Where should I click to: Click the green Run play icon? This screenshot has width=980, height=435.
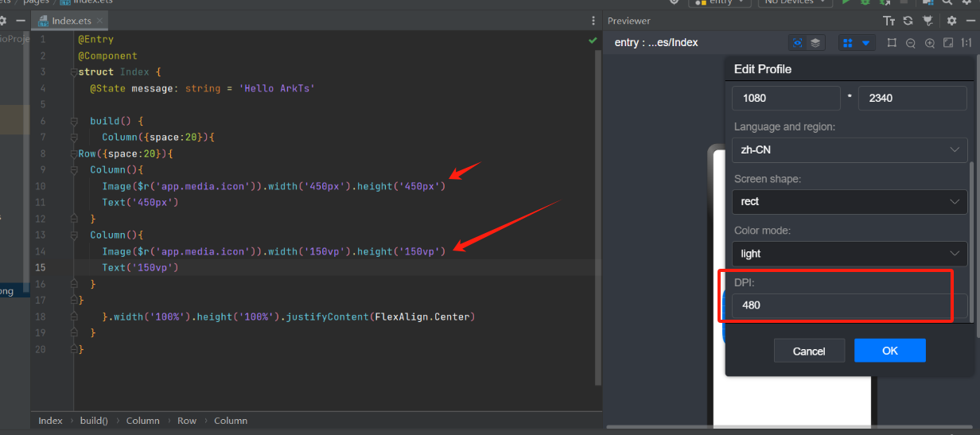846,2
